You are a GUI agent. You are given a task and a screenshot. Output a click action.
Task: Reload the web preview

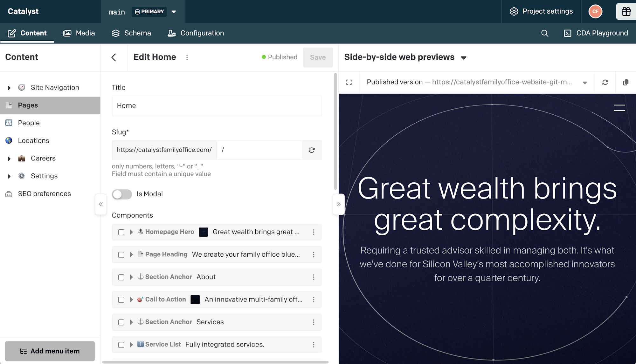pos(605,82)
